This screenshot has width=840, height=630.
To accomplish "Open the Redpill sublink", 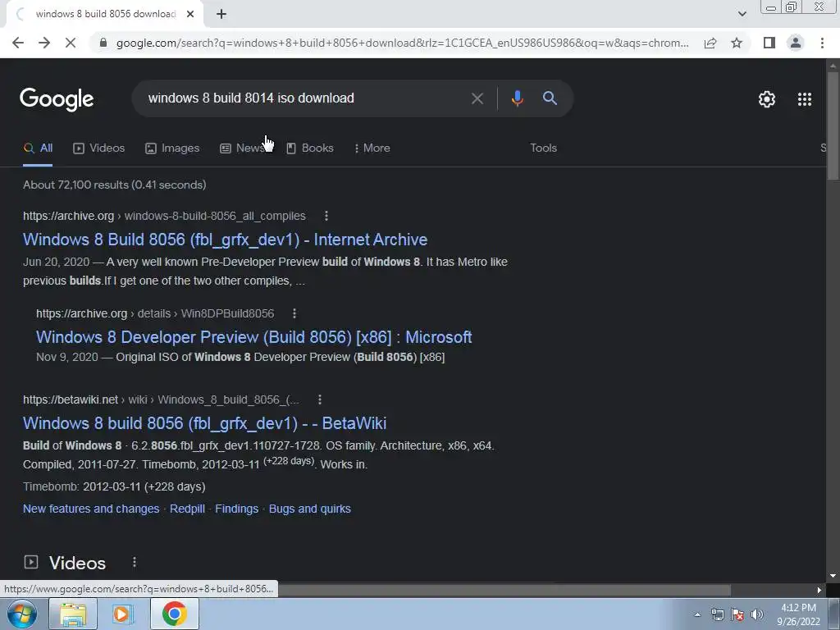I will 187,509.
